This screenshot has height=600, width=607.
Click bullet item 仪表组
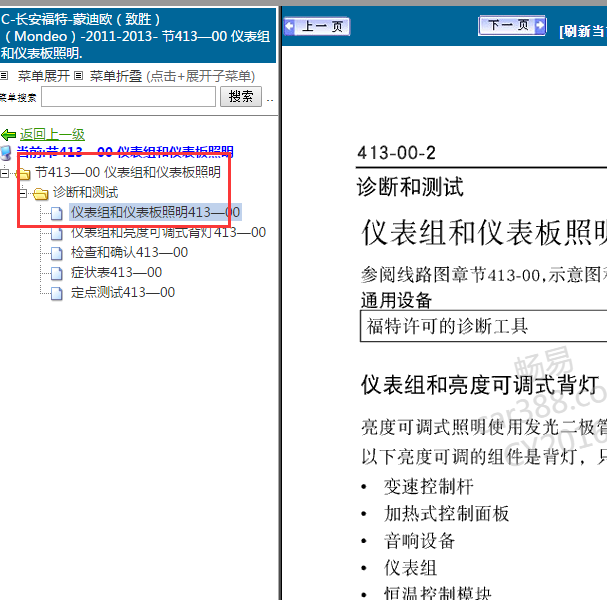coord(410,568)
